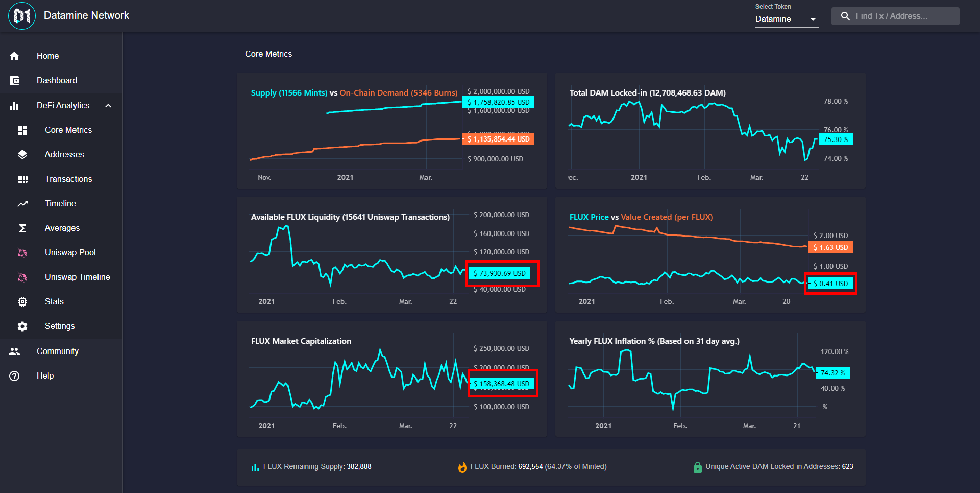Image resolution: width=980 pixels, height=493 pixels.
Task: Click the $ 1.63 USD value created label
Action: click(x=830, y=247)
